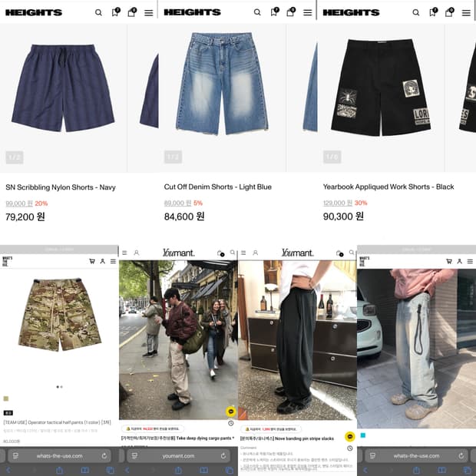Tap the left whats-the-use.com address field
476x476 pixels.
tap(60, 456)
